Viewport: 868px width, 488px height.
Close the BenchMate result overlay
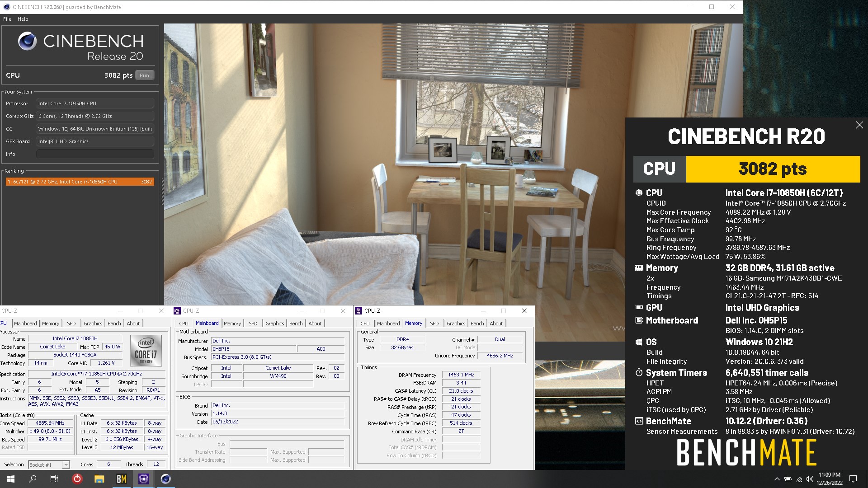click(x=859, y=125)
